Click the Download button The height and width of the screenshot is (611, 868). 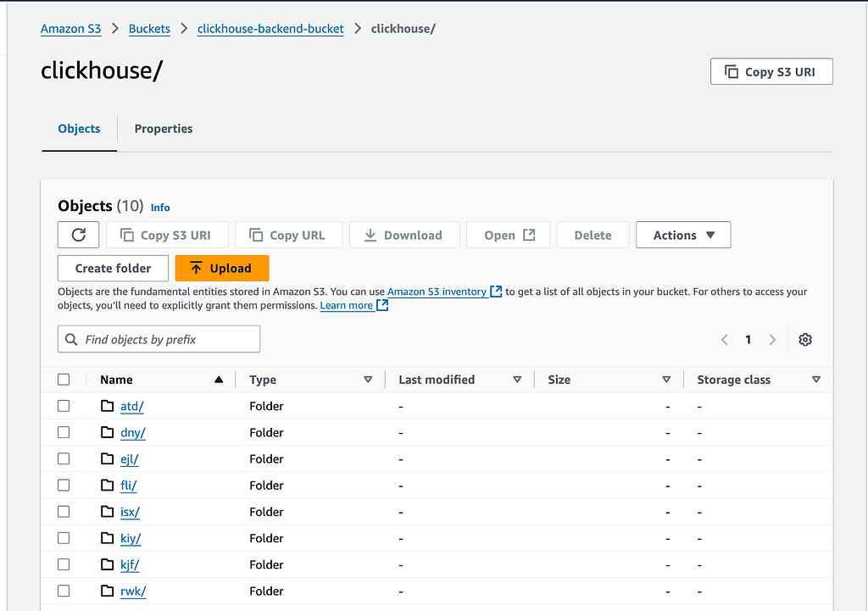pyautogui.click(x=404, y=235)
